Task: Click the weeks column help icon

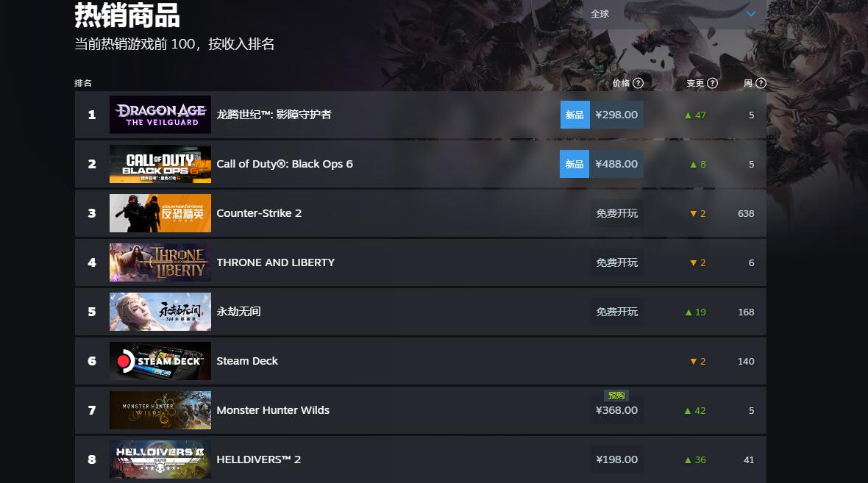Action: coord(761,83)
